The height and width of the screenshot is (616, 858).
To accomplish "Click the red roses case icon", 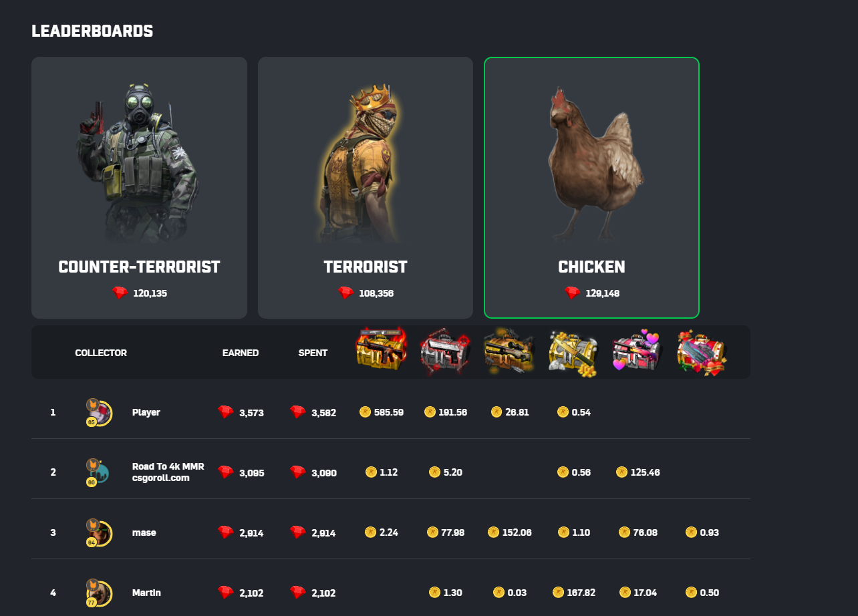I will tap(701, 352).
